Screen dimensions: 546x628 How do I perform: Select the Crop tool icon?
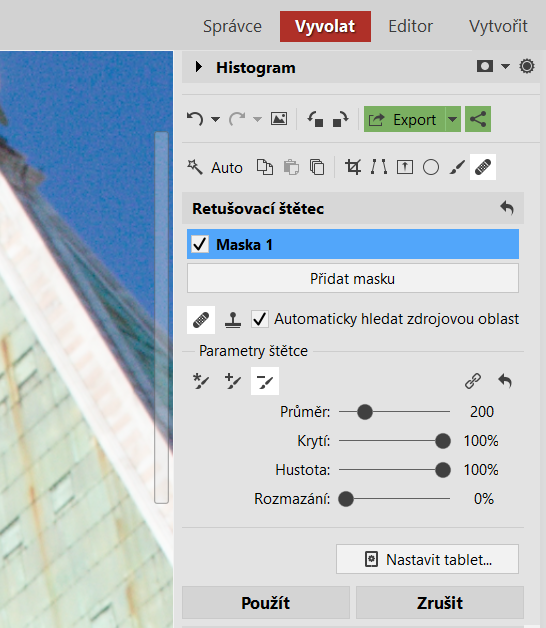[x=353, y=167]
